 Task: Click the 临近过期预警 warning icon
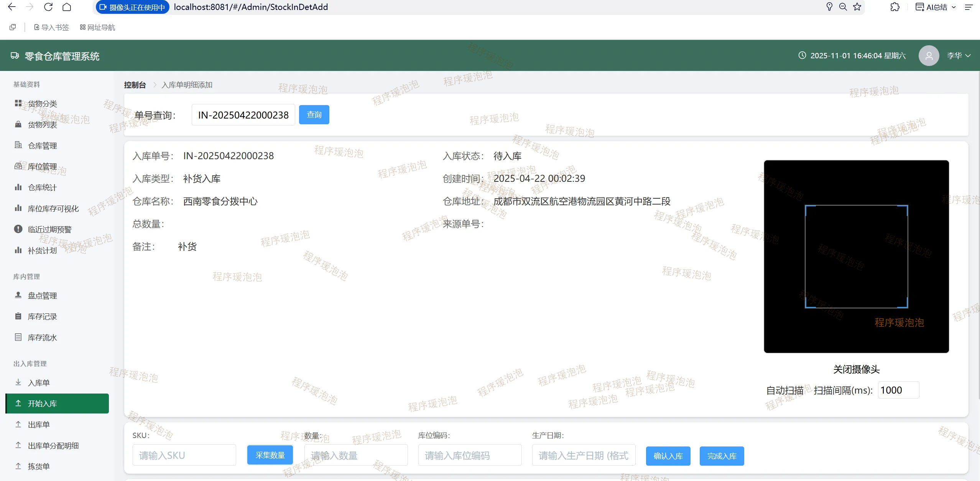pos(18,229)
